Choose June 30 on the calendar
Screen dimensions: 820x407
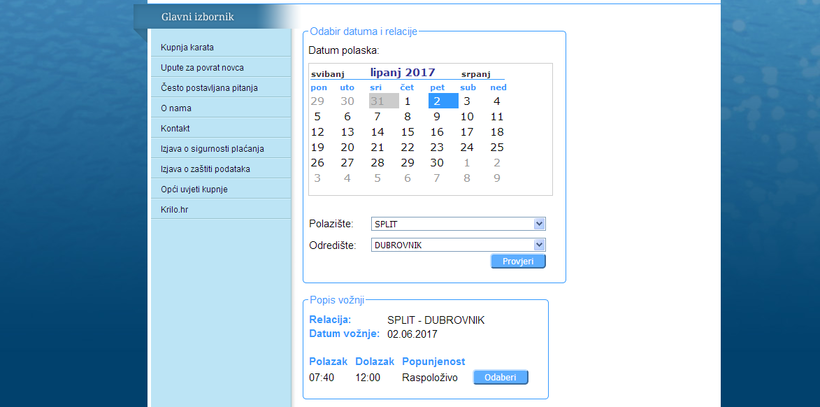point(437,163)
